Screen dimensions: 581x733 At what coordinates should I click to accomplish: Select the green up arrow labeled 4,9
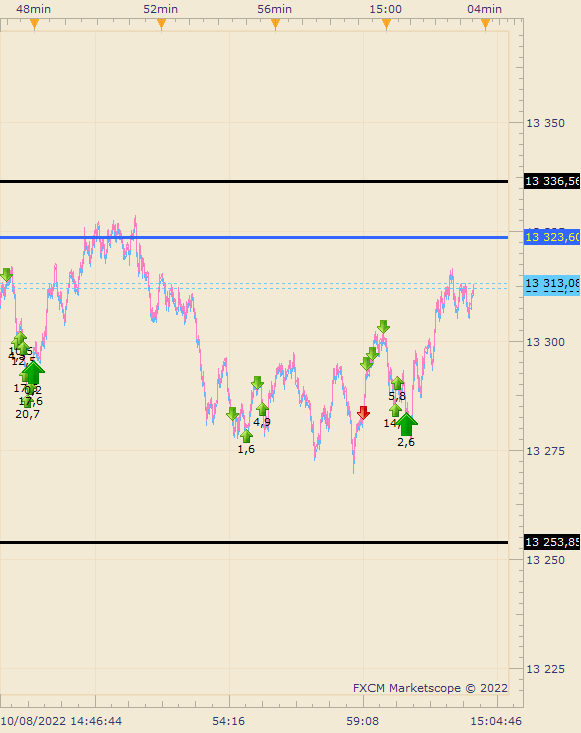tap(262, 409)
